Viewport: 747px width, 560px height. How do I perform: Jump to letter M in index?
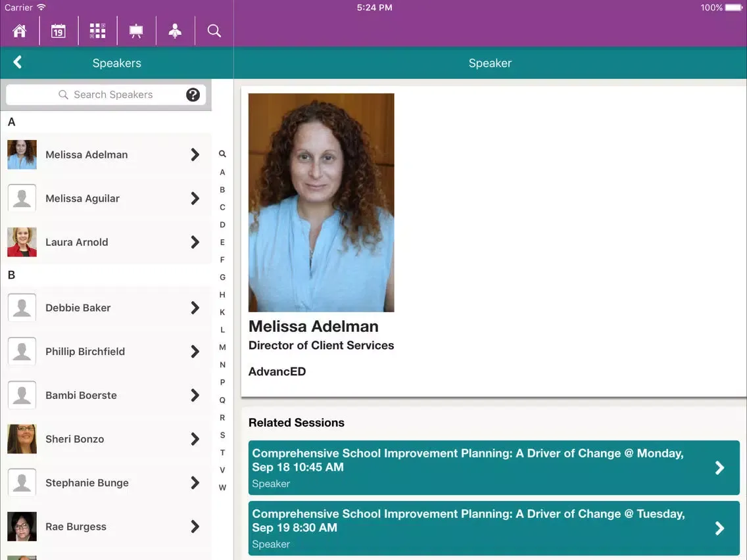222,347
